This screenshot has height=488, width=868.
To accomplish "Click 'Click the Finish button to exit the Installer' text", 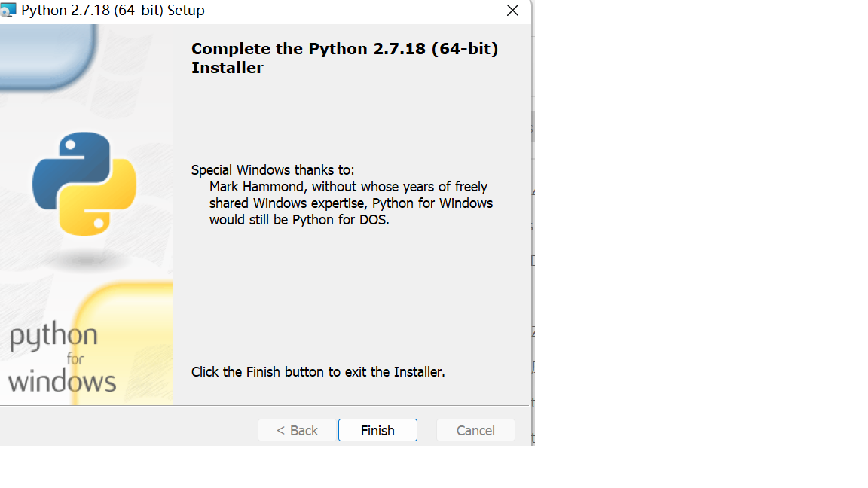I will [316, 371].
